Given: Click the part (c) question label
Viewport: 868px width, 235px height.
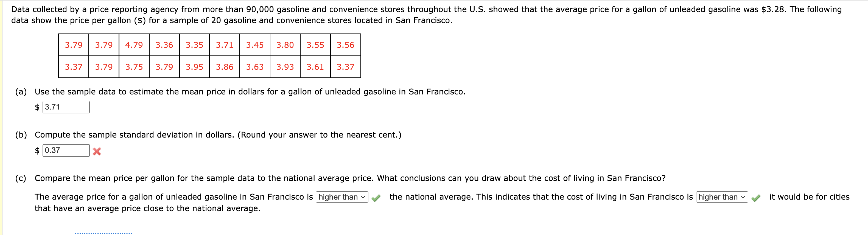Looking at the screenshot, I should tap(21, 178).
